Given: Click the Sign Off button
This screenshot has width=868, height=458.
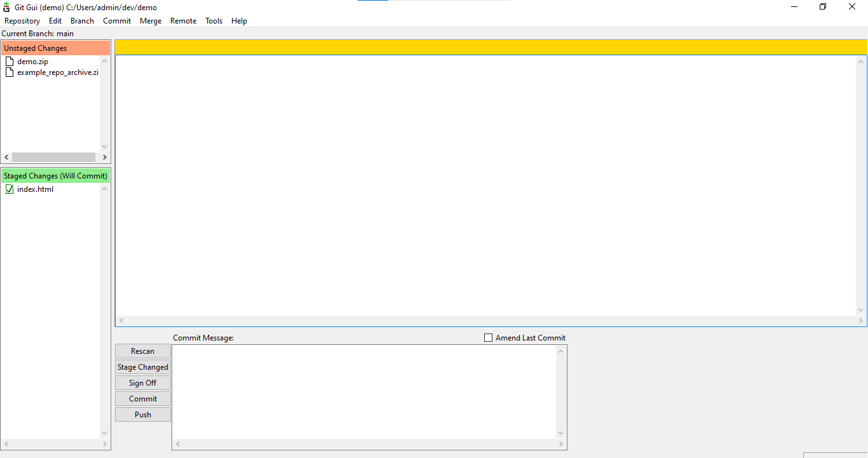Looking at the screenshot, I should click(142, 383).
